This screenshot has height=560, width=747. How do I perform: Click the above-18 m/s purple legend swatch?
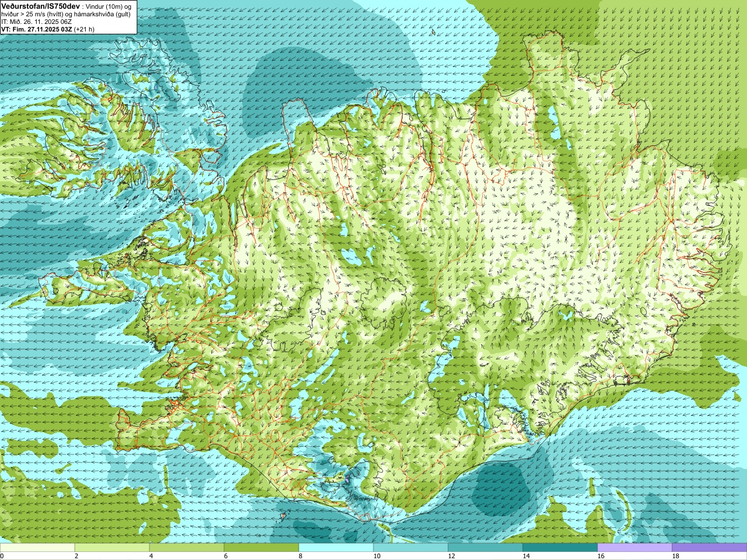pos(710,548)
